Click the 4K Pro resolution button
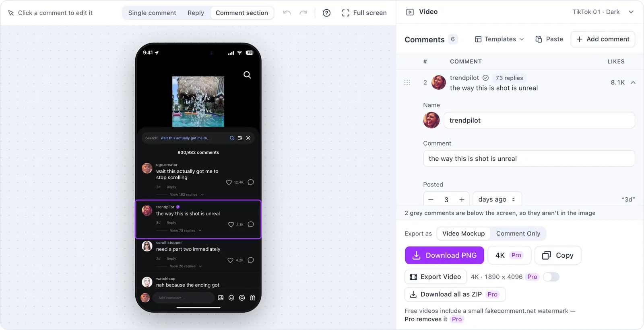The image size is (644, 330). 509,255
